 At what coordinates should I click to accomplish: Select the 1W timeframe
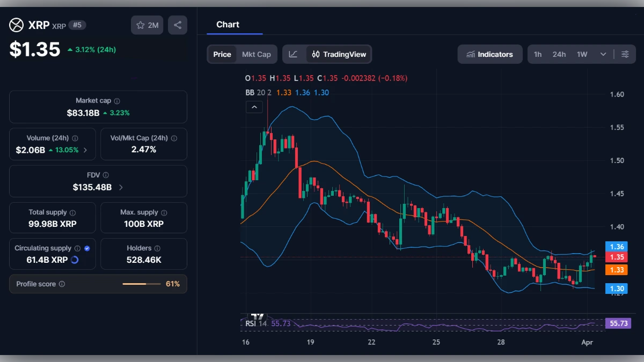point(581,54)
